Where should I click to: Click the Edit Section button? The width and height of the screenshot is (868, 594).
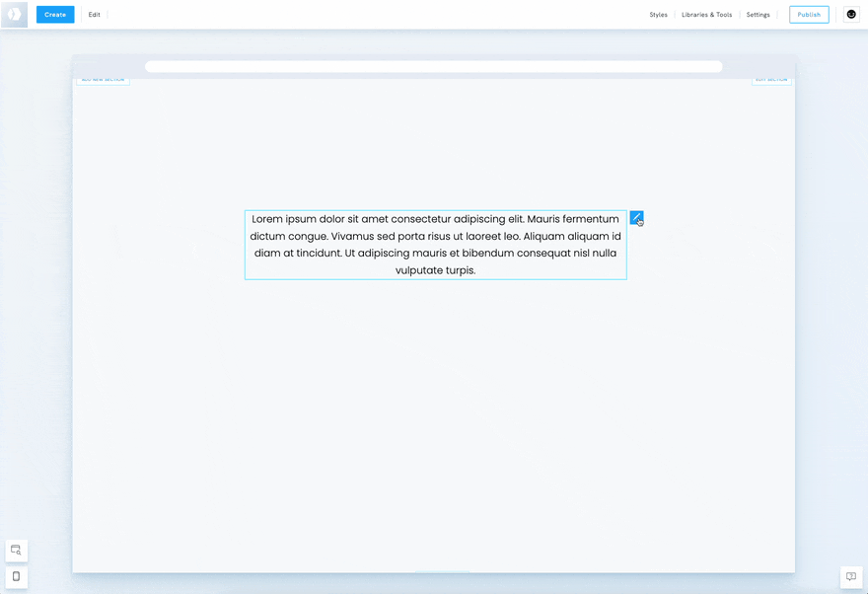[x=771, y=80]
